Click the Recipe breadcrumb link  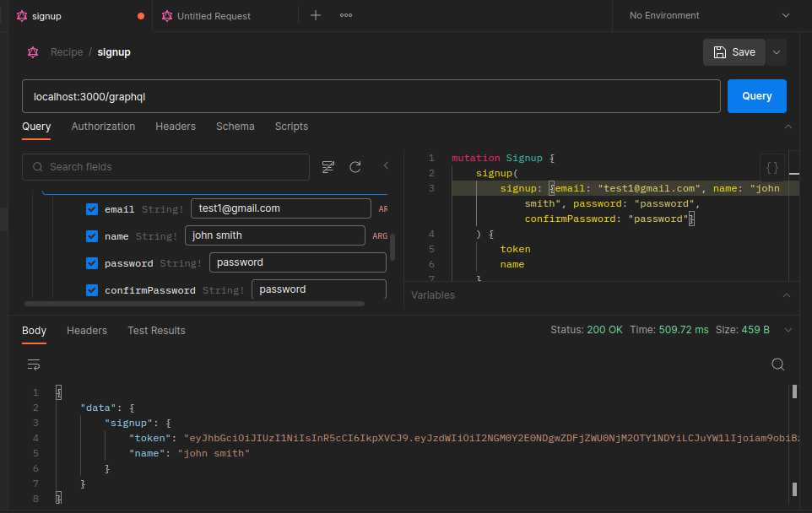pos(67,52)
